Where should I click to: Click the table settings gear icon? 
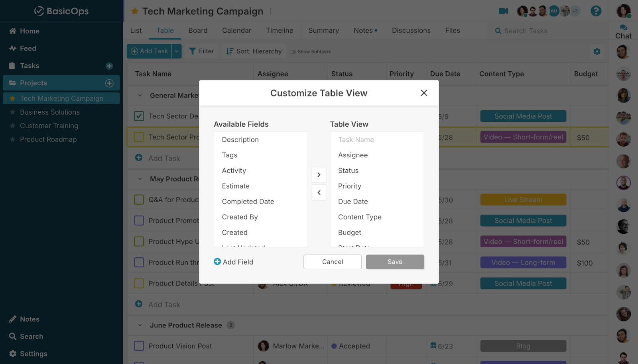point(597,51)
